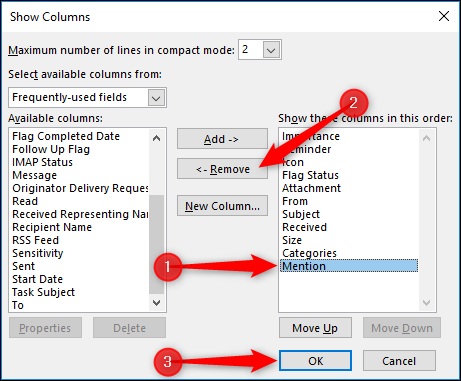
Task: Expand the Frequently-used fields dropdown arrow
Action: [156, 98]
